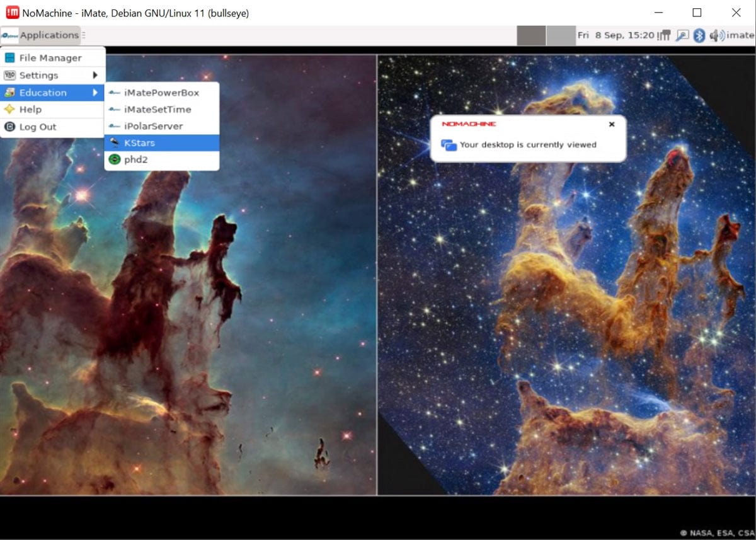Open the network tray icon
756x540 pixels.
click(x=664, y=36)
